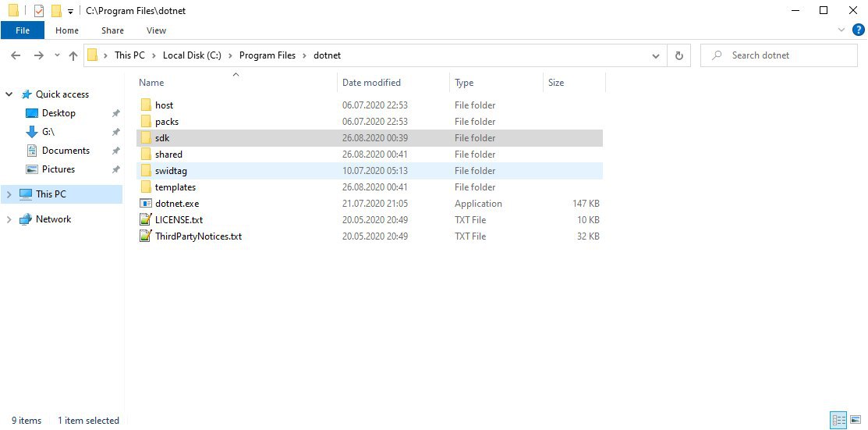Click Program Files in the address breadcrumb

coord(267,55)
